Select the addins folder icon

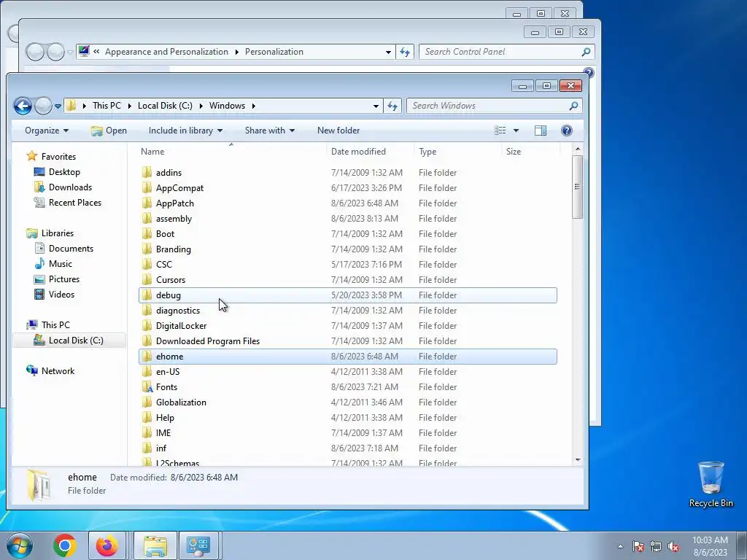tap(147, 172)
